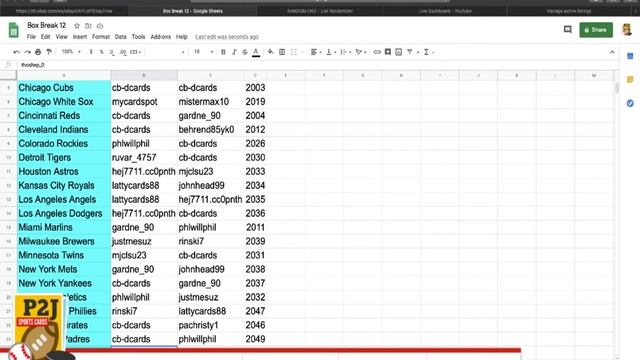Open the functions sigma dropdown
640x360 pixels.
[x=428, y=52]
